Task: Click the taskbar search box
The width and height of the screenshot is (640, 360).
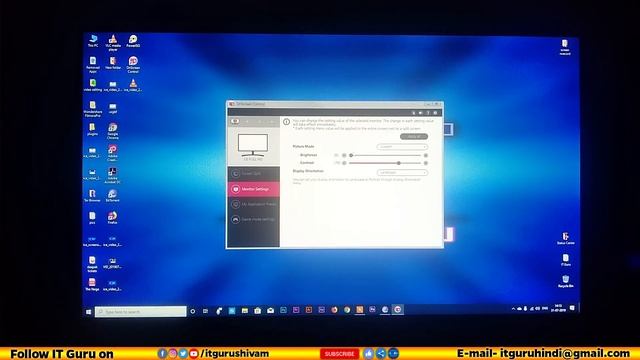Action: 140,312
